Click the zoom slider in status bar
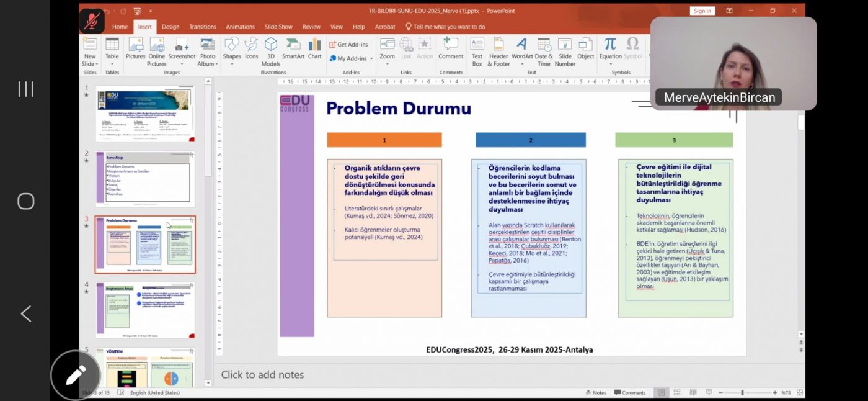 click(742, 392)
